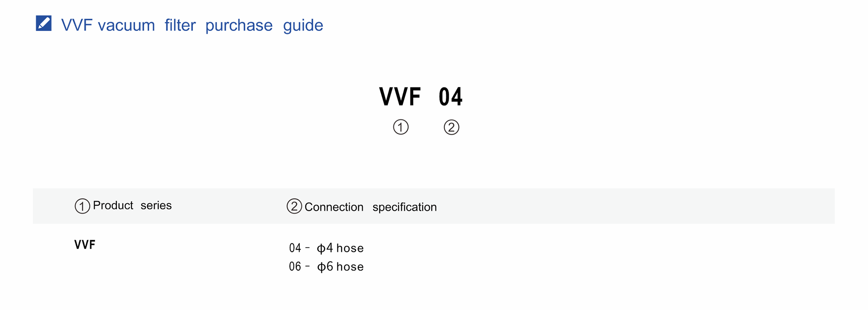Select circled 1 beside Product series
The image size is (868, 310).
point(82,206)
